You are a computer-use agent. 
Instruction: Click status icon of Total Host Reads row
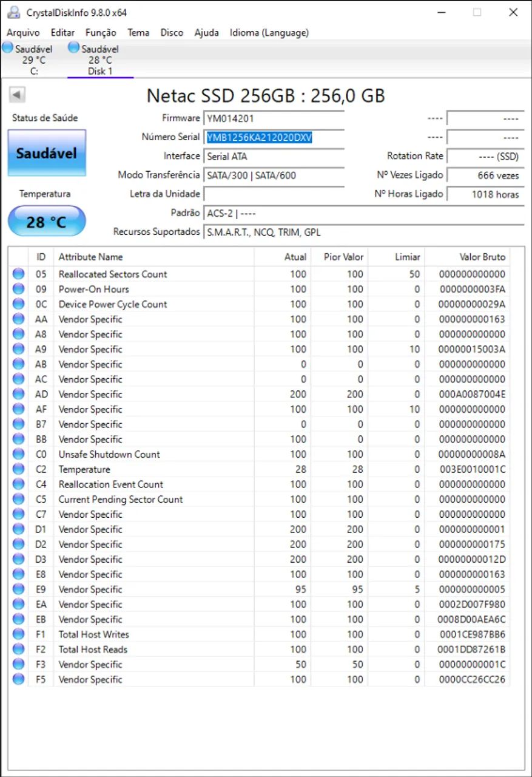tap(19, 650)
